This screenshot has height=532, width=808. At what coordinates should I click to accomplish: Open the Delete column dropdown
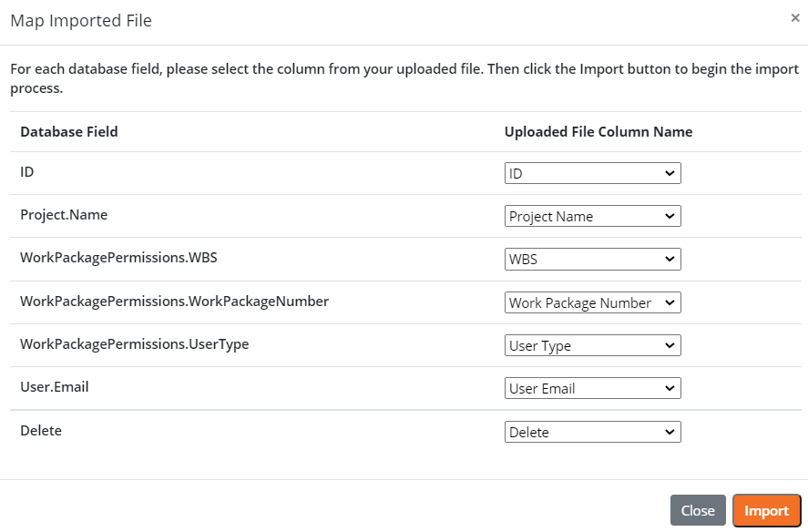point(592,433)
